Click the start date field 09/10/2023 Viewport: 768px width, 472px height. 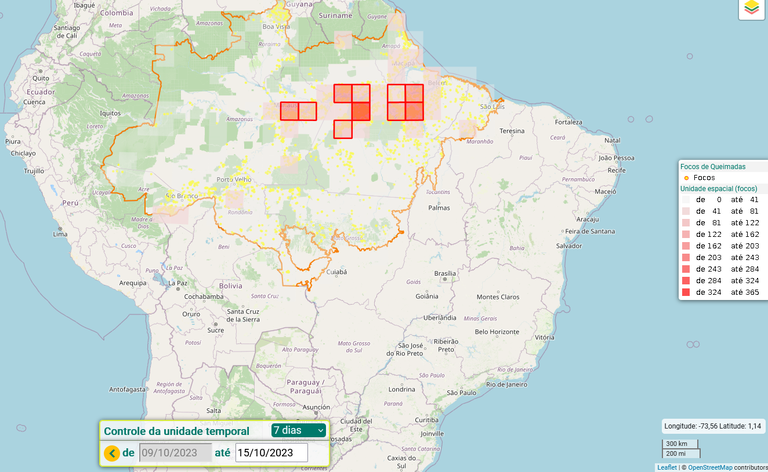click(175, 453)
